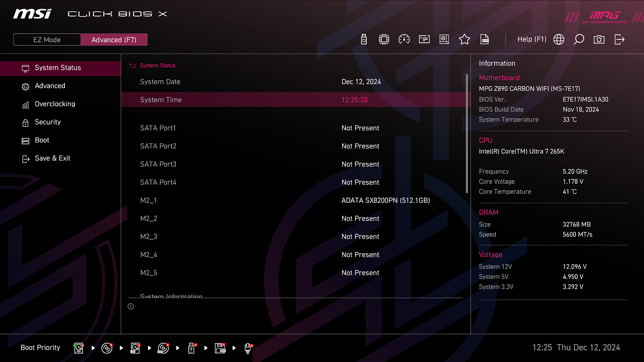644x362 pixels.
Task: Open the hardware monitor board icon
Action: pos(444,39)
